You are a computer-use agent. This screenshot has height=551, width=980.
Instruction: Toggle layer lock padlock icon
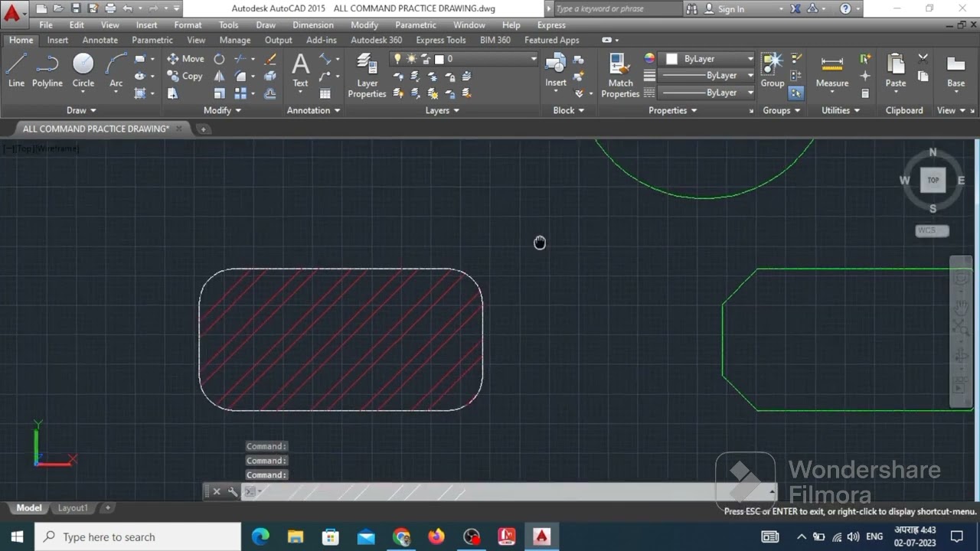pos(425,59)
